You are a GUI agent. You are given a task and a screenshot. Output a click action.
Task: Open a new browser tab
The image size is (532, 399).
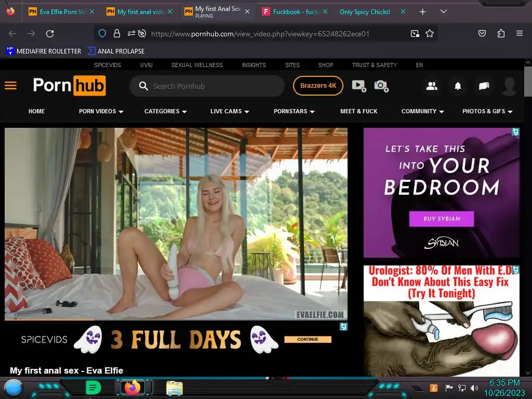click(x=423, y=12)
